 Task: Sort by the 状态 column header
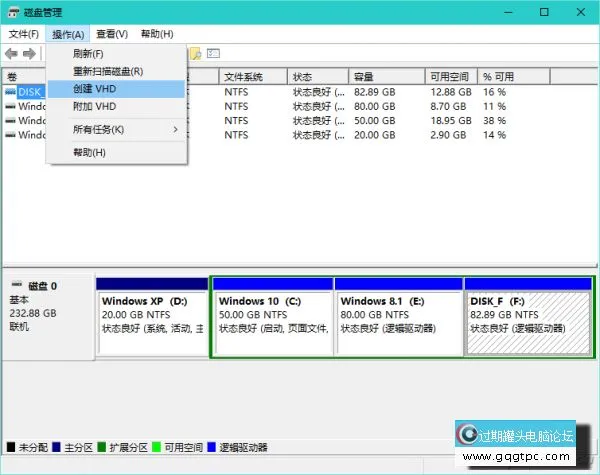coord(318,77)
